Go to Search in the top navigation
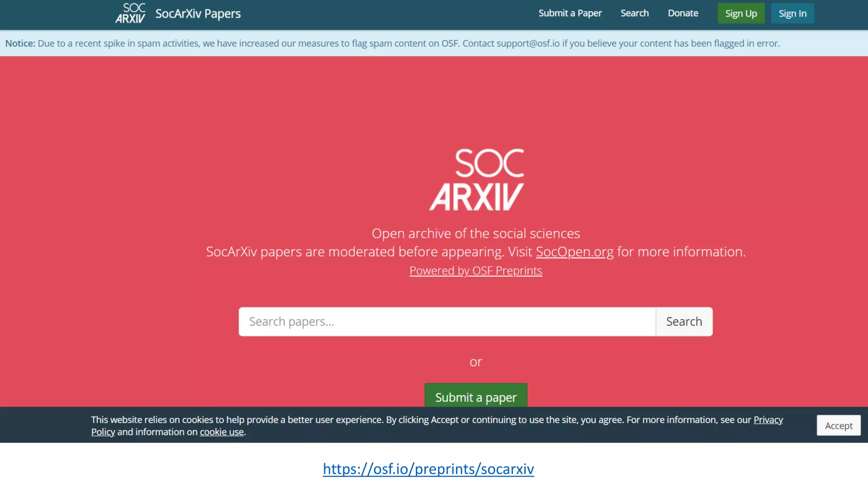 coord(634,13)
